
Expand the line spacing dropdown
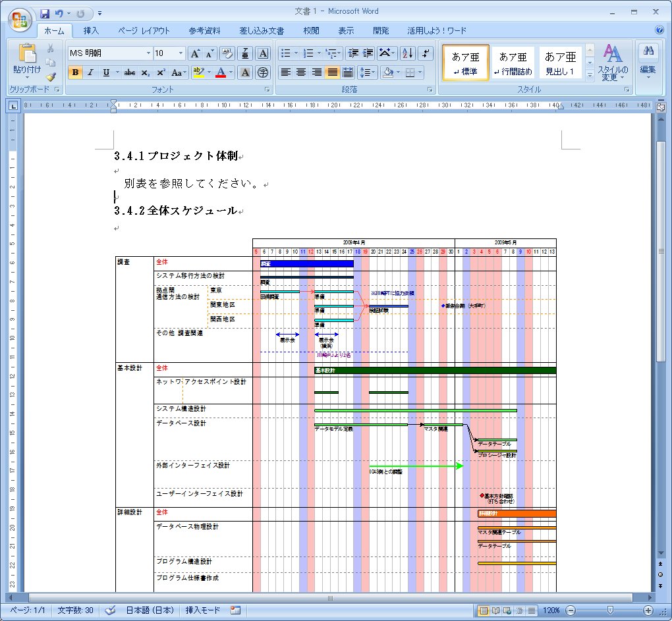pyautogui.click(x=374, y=72)
